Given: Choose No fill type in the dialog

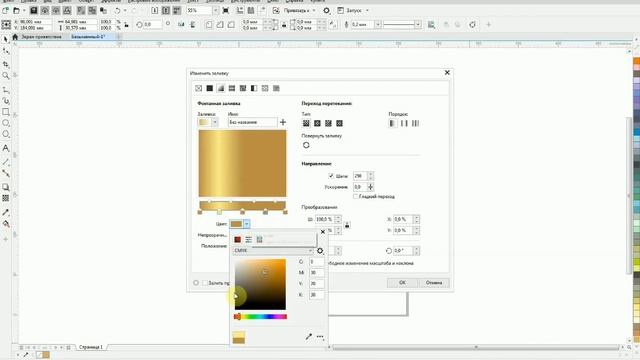Looking at the screenshot, I should point(198,88).
